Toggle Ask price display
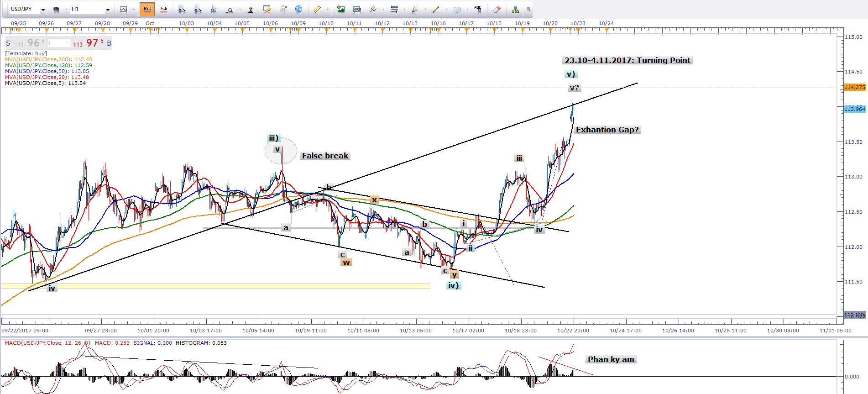 pos(163,9)
